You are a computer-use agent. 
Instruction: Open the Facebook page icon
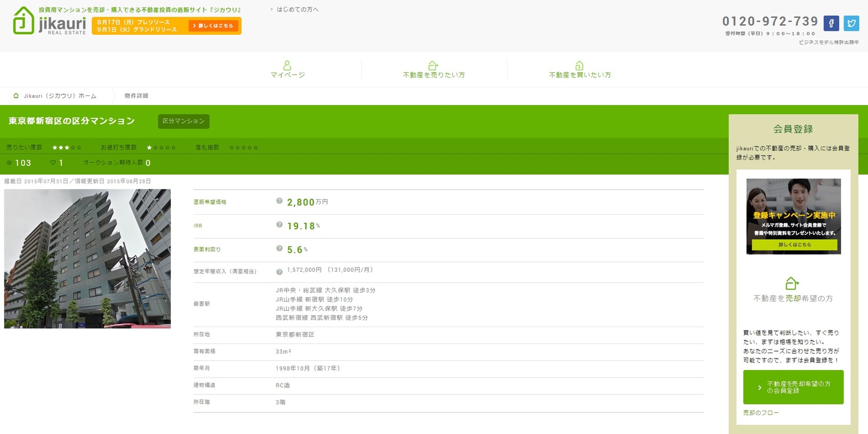831,23
